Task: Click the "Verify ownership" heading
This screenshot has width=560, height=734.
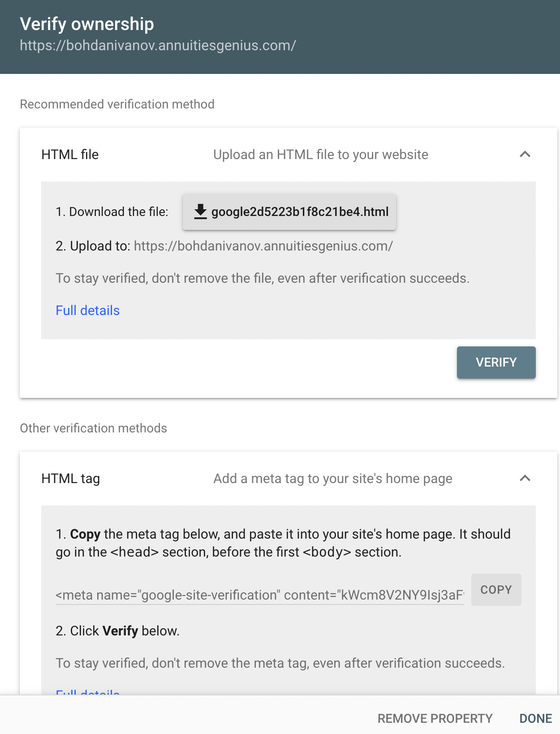Action: tap(87, 24)
